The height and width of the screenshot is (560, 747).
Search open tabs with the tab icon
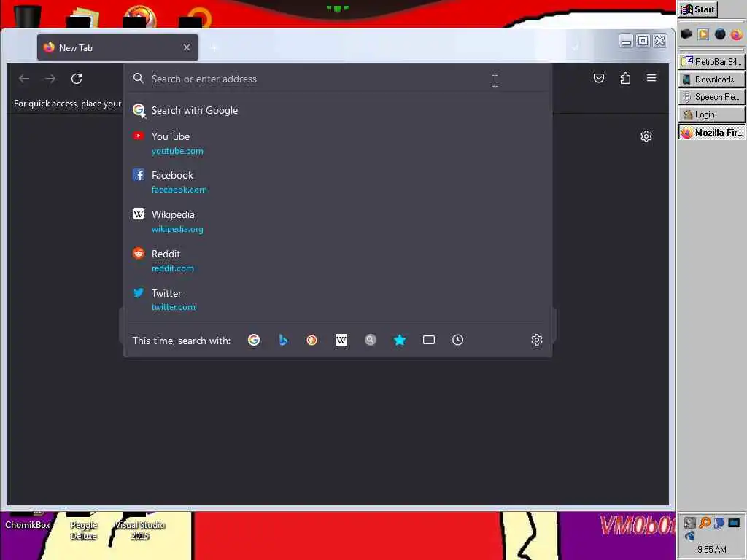pos(429,340)
